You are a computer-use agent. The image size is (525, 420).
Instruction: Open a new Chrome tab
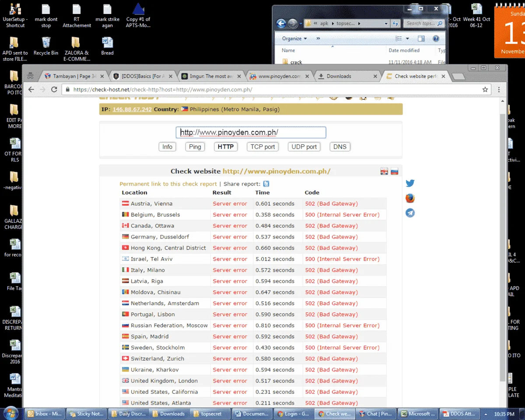(x=458, y=77)
